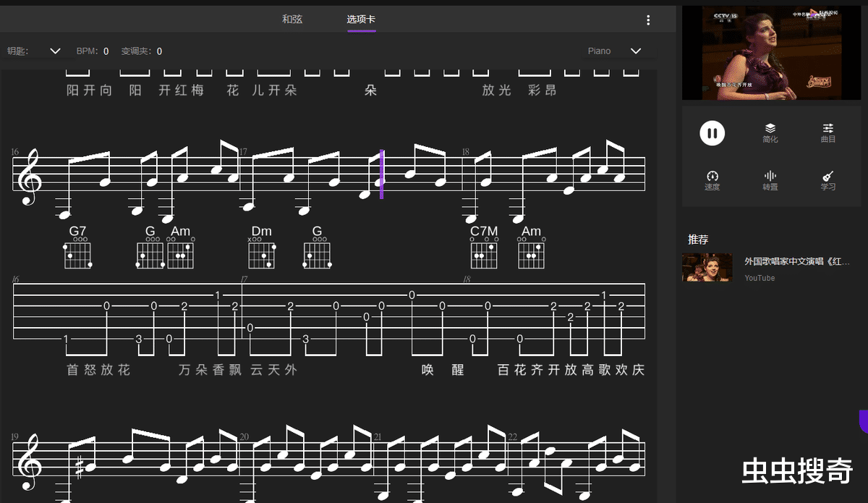Image resolution: width=868 pixels, height=503 pixels.
Task: Open the 转置 transpose waveform icon
Action: 770,176
